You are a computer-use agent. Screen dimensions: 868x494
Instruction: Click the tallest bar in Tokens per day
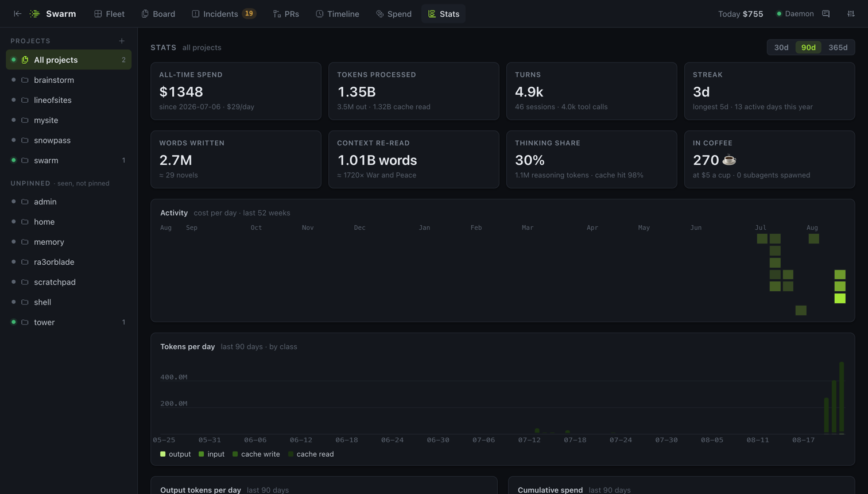(842, 397)
